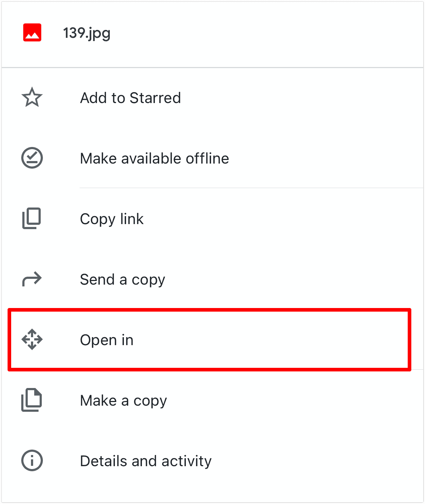Click the Copy link chain icon
Screen dimensions: 425x504
pyautogui.click(x=32, y=218)
